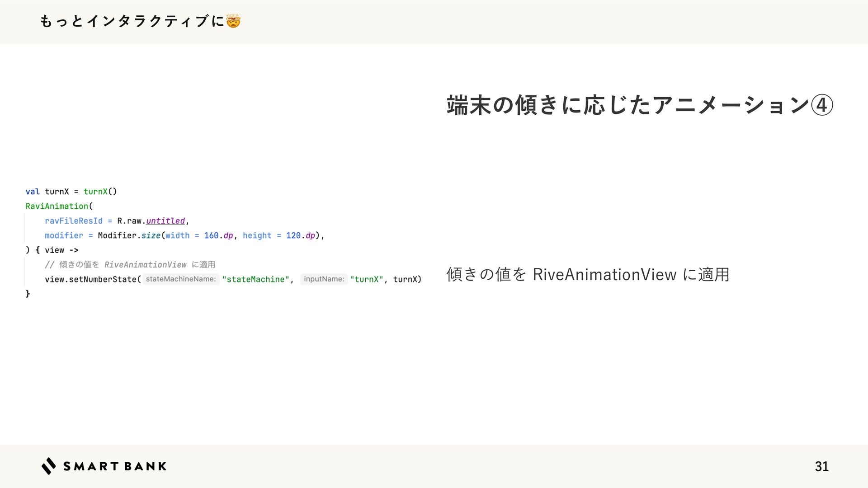This screenshot has height=488, width=868.
Task: Click the exploding head emoji in the header
Action: (x=233, y=21)
